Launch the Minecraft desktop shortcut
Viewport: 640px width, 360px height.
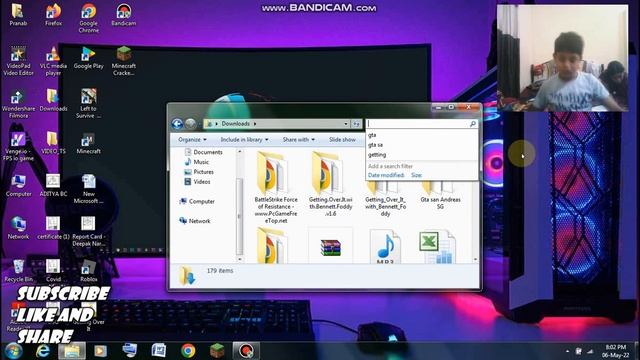tap(89, 143)
